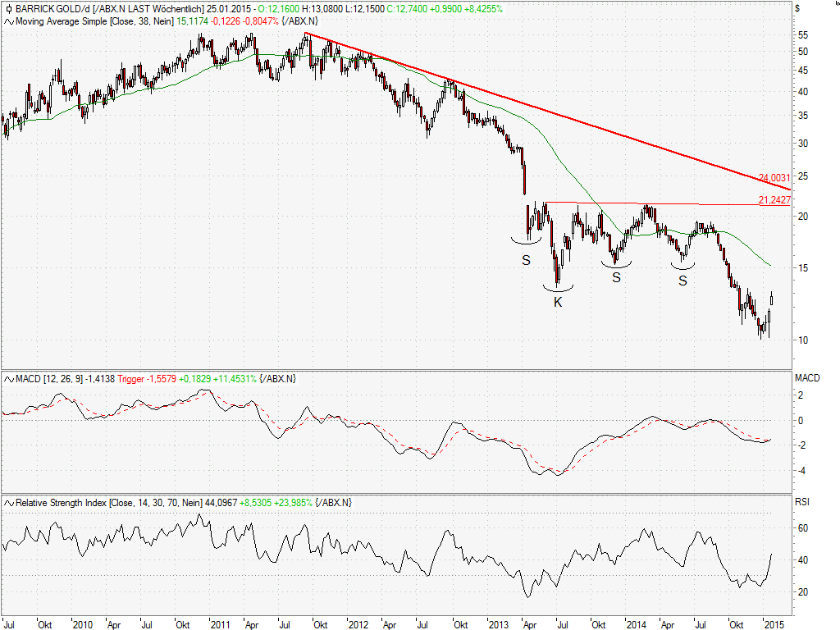Click the 25 tick on price axis
The width and height of the screenshot is (840, 630).
point(803,177)
